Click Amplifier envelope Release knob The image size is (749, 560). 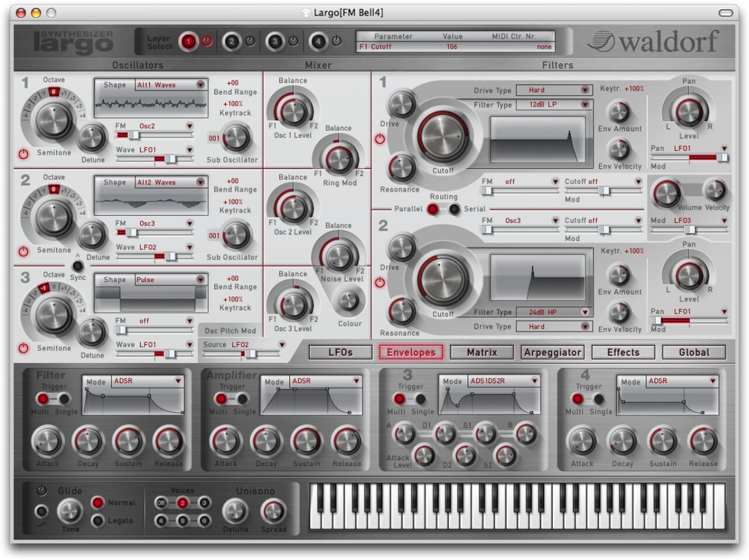coord(347,442)
